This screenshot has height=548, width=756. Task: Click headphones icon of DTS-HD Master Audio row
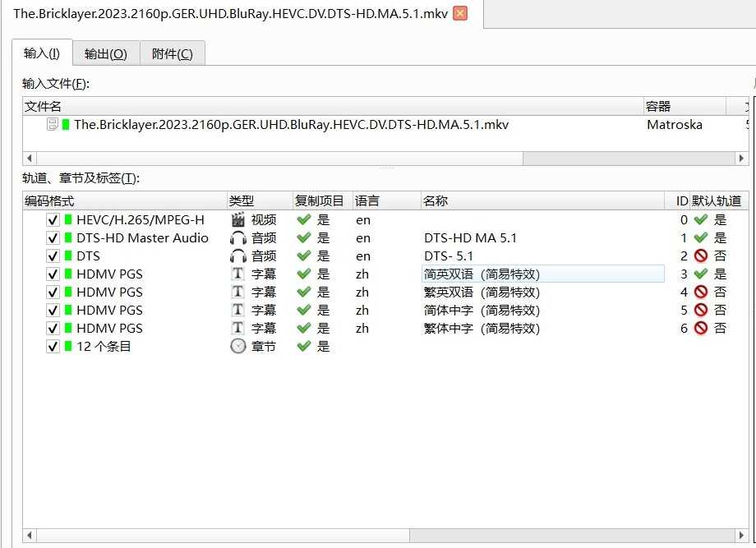(x=238, y=238)
